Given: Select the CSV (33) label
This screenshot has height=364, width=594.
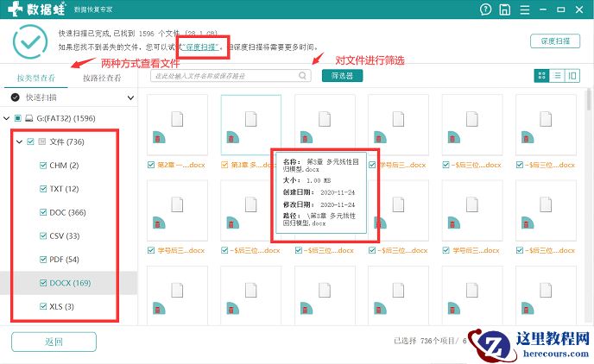Looking at the screenshot, I should coord(65,235).
